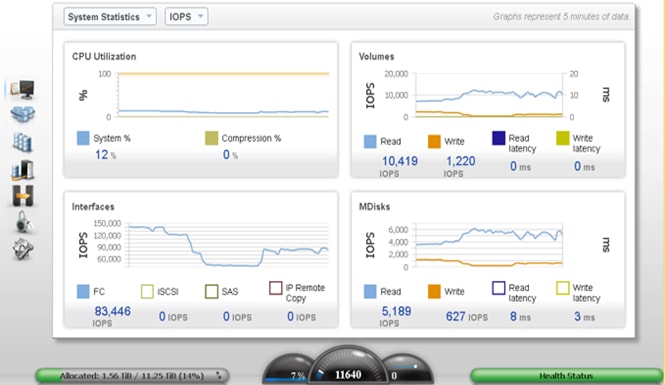
Task: Open the IOPS metric dropdown
Action: [x=186, y=17]
